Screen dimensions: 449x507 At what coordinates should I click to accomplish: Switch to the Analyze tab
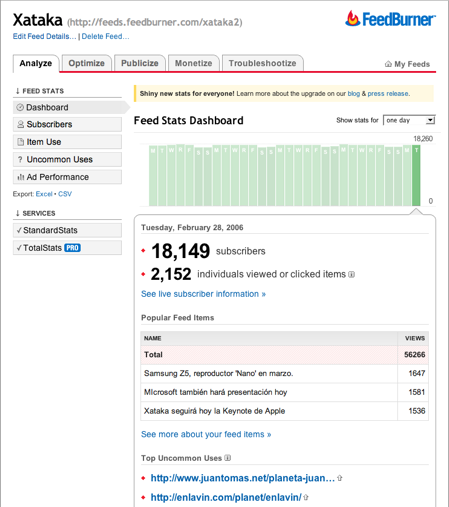[x=36, y=63]
